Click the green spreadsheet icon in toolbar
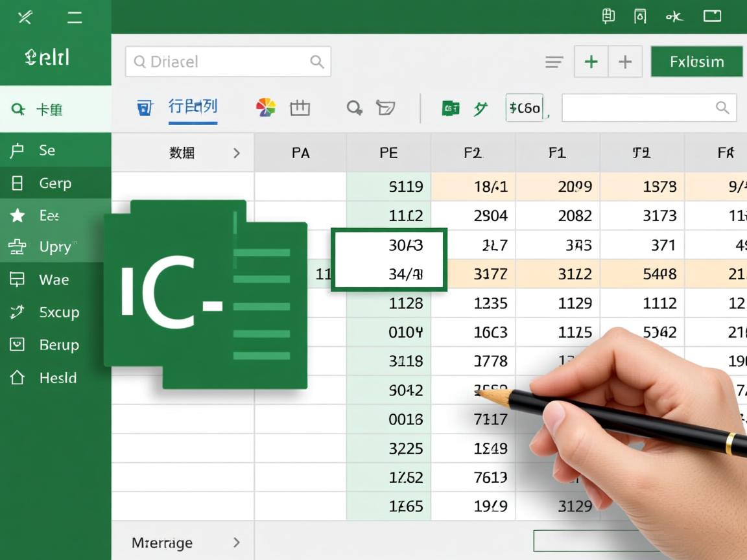The height and width of the screenshot is (560, 747). 450,108
